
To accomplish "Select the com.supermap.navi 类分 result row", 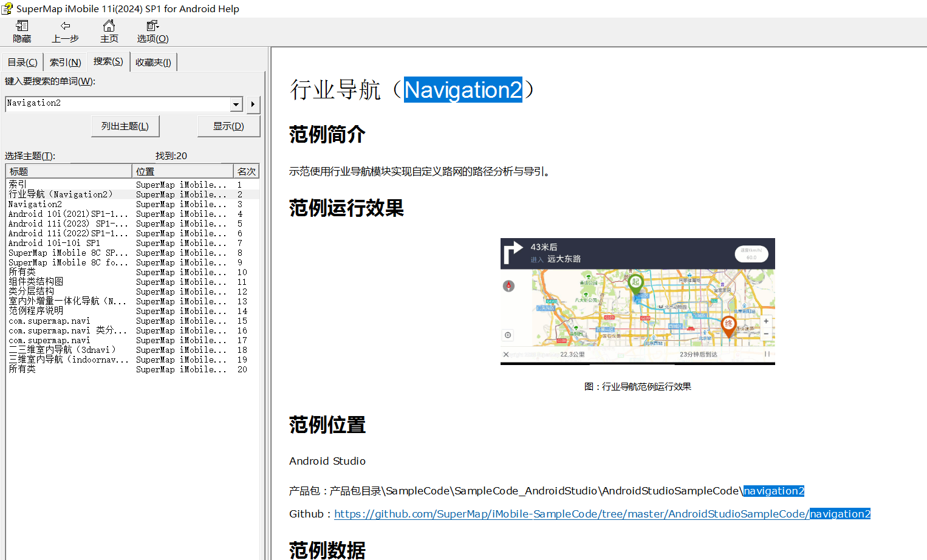I will [x=132, y=330].
